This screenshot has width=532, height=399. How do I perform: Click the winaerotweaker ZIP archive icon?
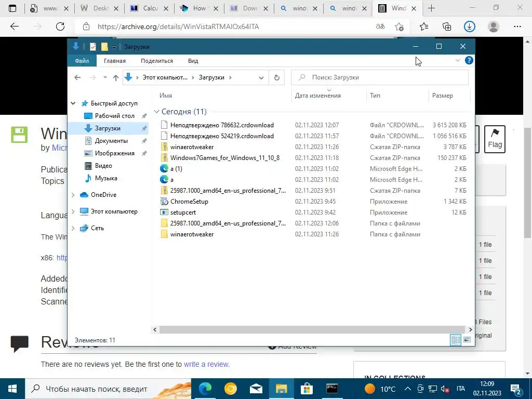tap(164, 147)
